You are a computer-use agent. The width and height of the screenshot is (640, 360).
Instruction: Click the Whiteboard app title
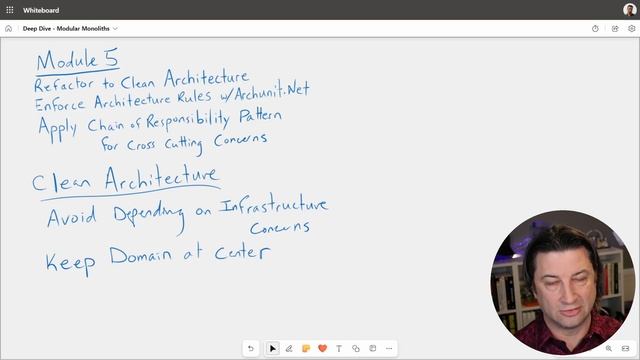coord(41,10)
